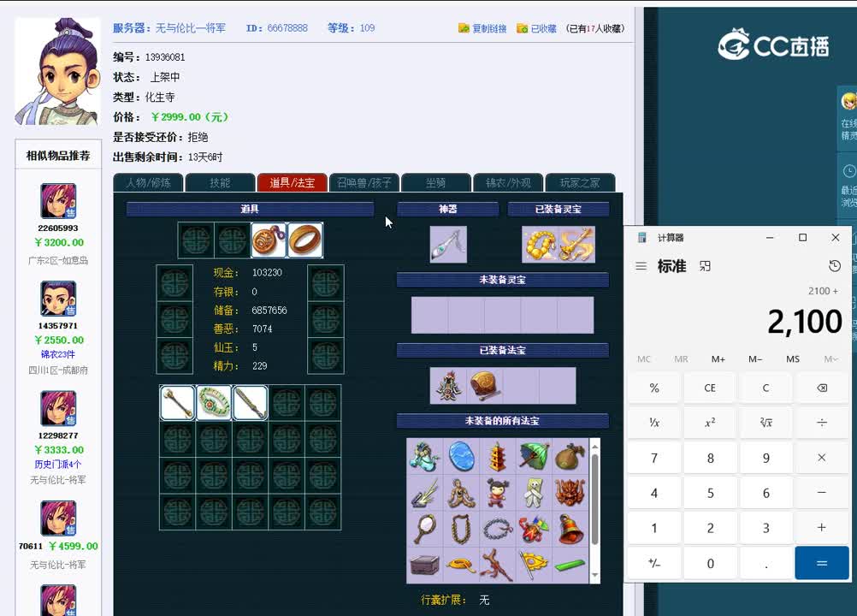
Task: Click the red pagoda 法宝 icon
Action: (498, 456)
